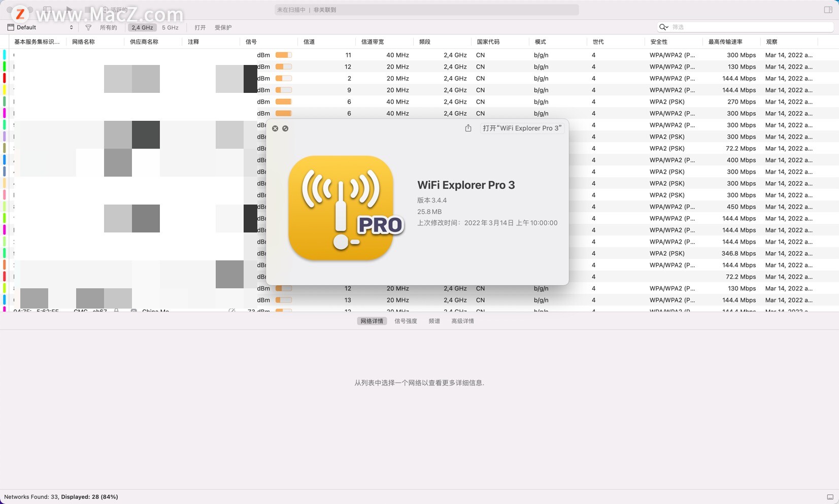Sort by 供应商名称 column header

tap(144, 42)
